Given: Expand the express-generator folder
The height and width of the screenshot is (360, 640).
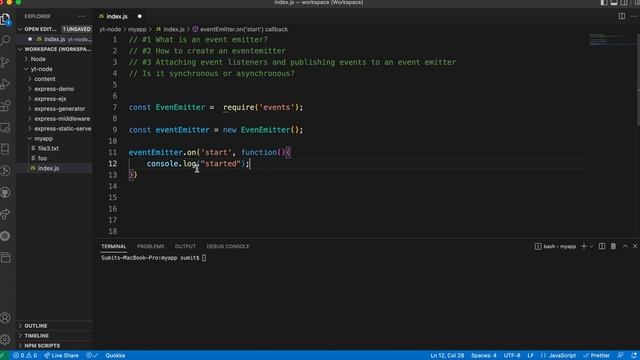Looking at the screenshot, I should [x=29, y=109].
